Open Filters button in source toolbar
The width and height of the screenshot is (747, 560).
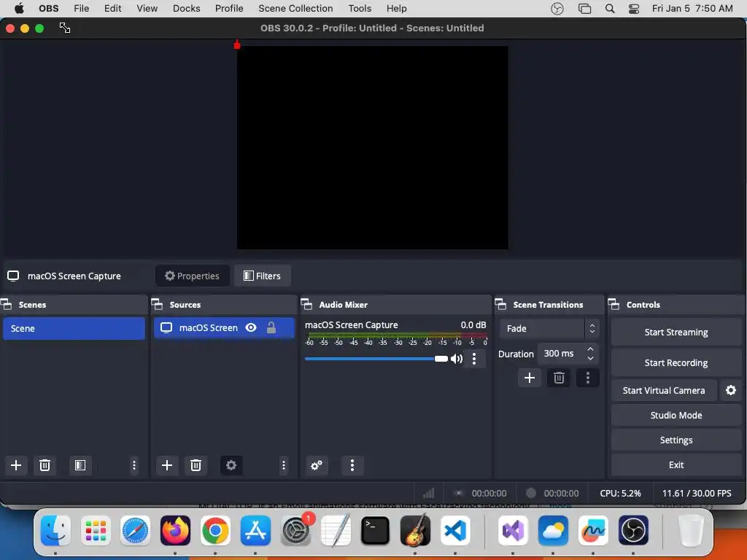(x=262, y=276)
